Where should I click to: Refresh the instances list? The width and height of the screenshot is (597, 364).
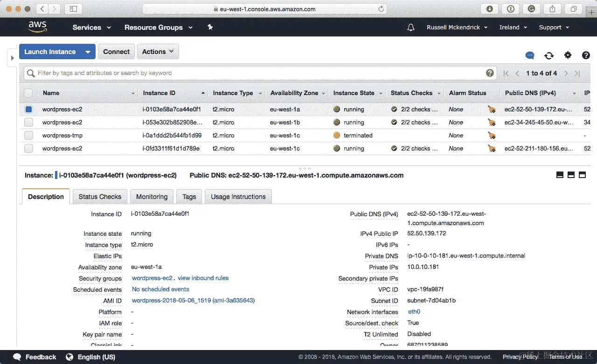tap(549, 55)
